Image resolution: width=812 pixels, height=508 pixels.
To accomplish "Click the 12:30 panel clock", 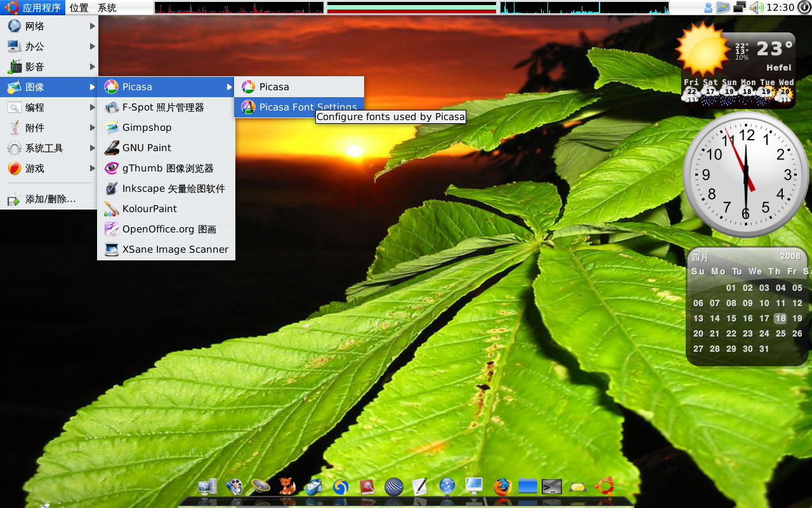I will pos(780,8).
